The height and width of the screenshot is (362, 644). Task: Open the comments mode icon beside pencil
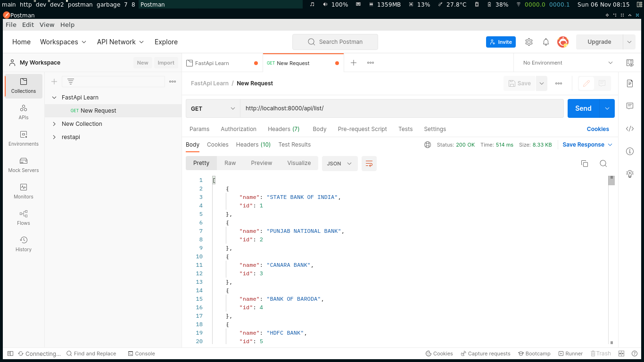(602, 83)
